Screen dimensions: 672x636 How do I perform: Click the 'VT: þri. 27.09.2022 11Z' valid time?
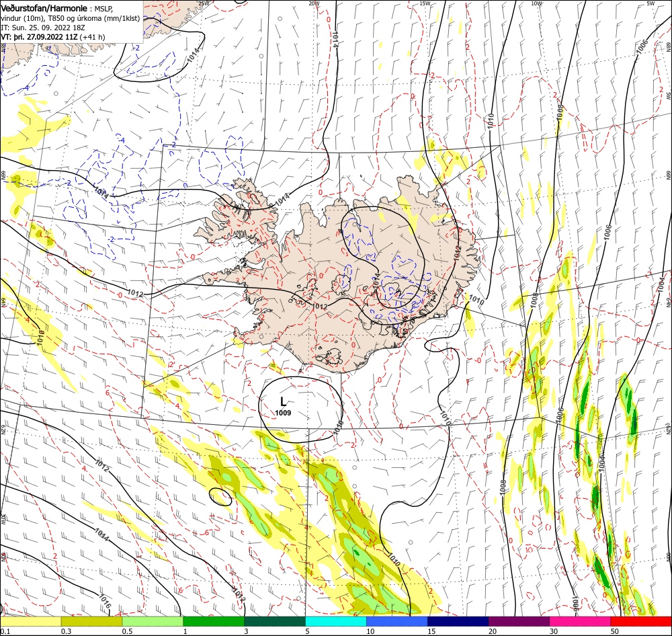[x=39, y=37]
